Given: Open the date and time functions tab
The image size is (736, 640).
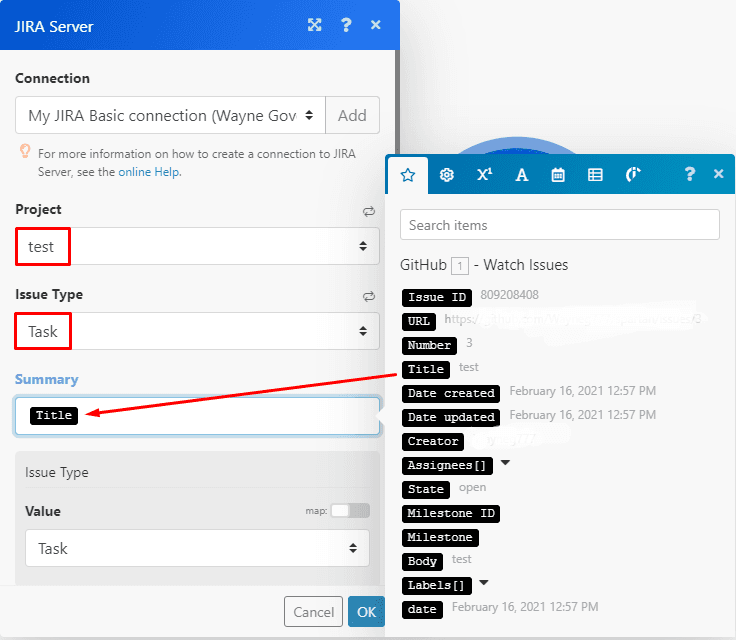Looking at the screenshot, I should [x=558, y=174].
